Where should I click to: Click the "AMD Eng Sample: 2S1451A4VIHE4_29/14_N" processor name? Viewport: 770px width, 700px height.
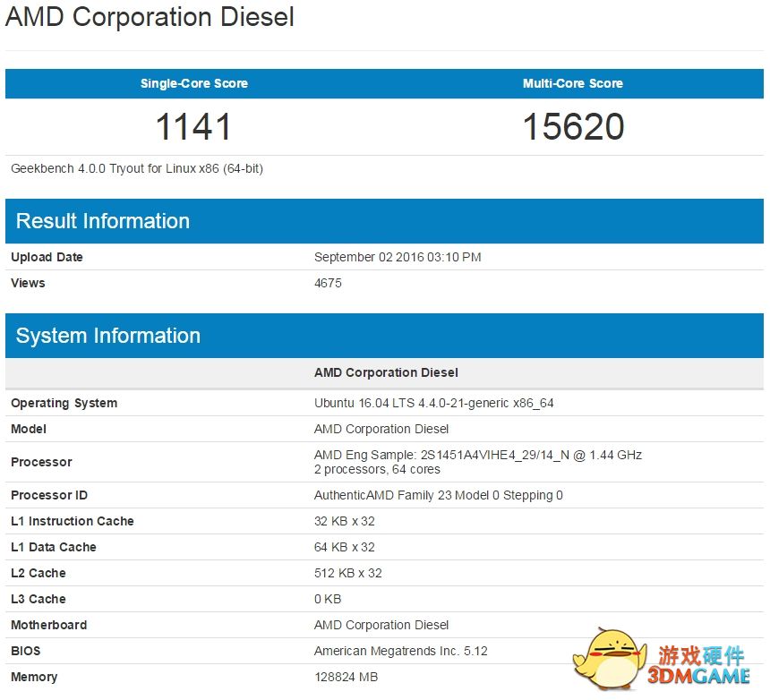[441, 455]
